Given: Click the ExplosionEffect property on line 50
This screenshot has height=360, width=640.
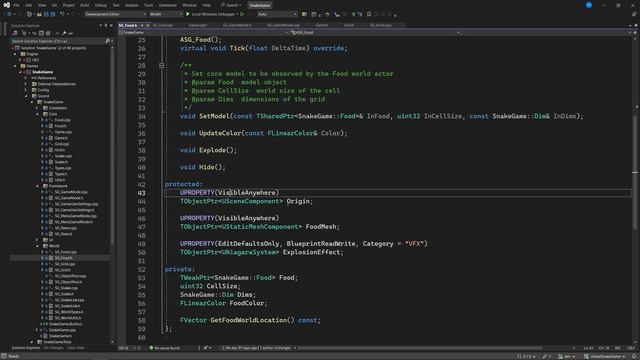Looking at the screenshot, I should coord(311,252).
